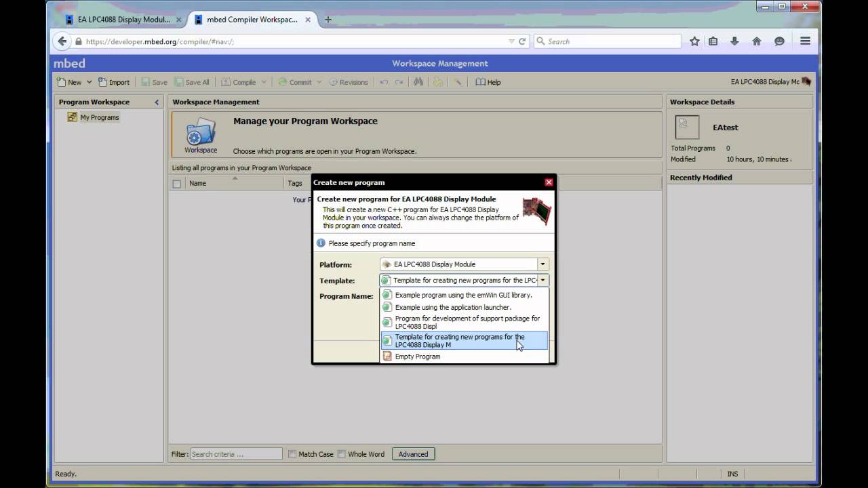Click the browser Back button
This screenshot has width=868, height=488.
(62, 41)
